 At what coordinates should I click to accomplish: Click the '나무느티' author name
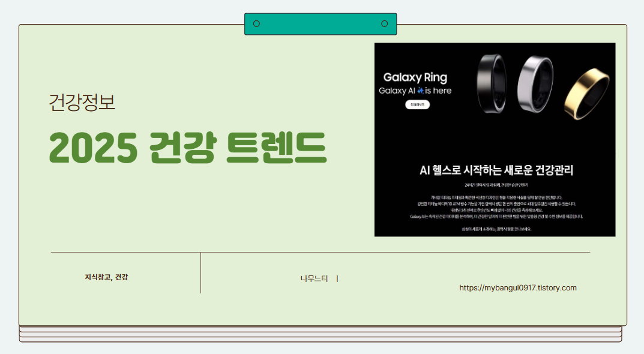tap(314, 279)
